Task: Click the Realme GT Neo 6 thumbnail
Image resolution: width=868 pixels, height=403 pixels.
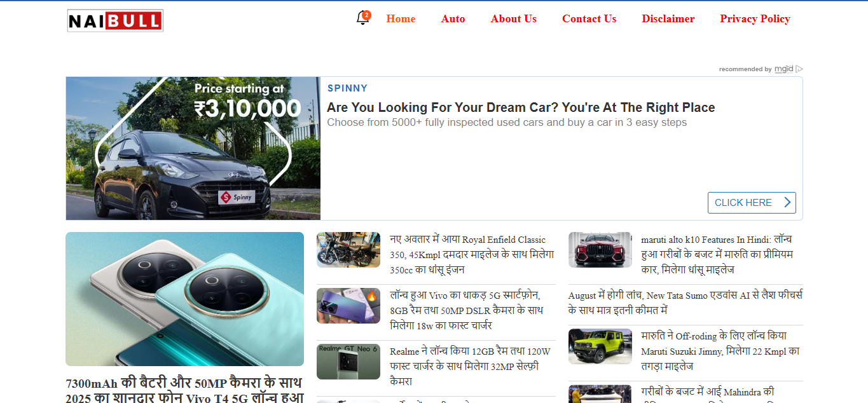Action: click(x=348, y=362)
